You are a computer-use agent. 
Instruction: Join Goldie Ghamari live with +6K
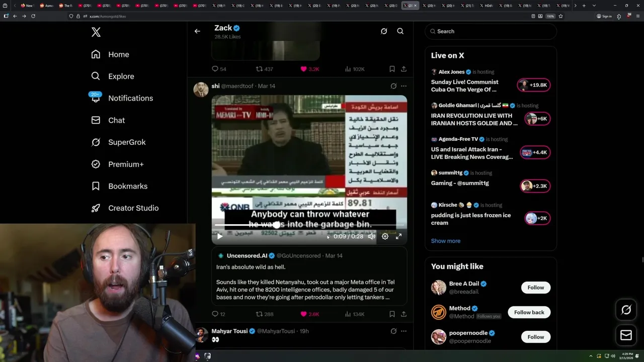(x=537, y=119)
